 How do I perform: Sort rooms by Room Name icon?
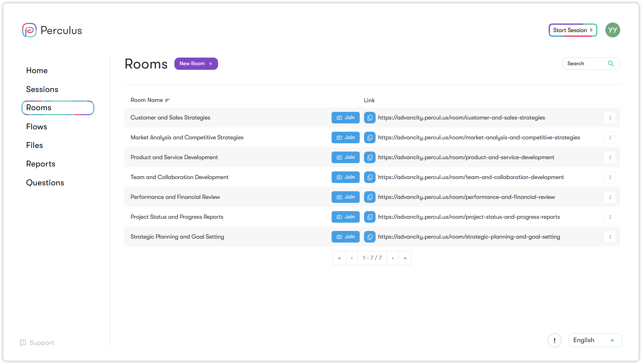tap(167, 100)
